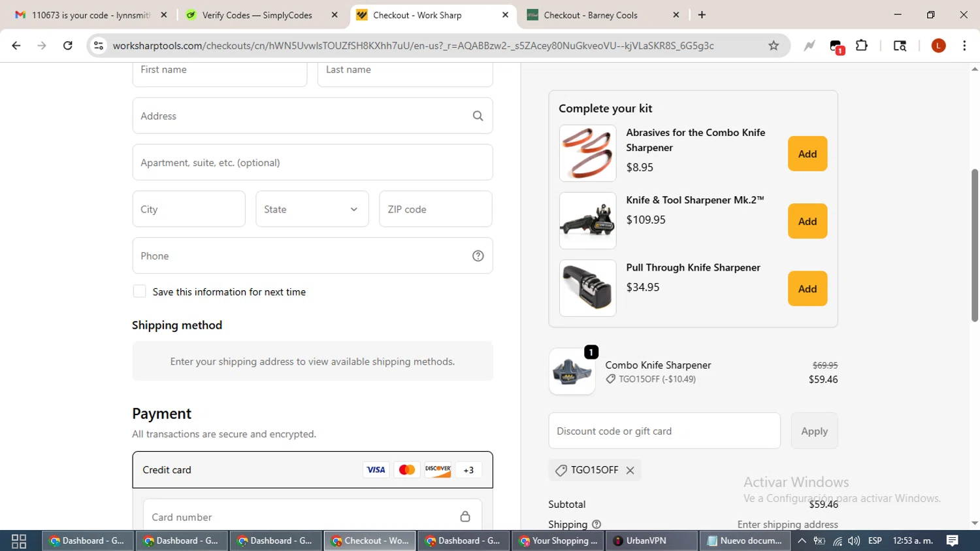
Task: Select the Credit card payment option
Action: (x=312, y=470)
